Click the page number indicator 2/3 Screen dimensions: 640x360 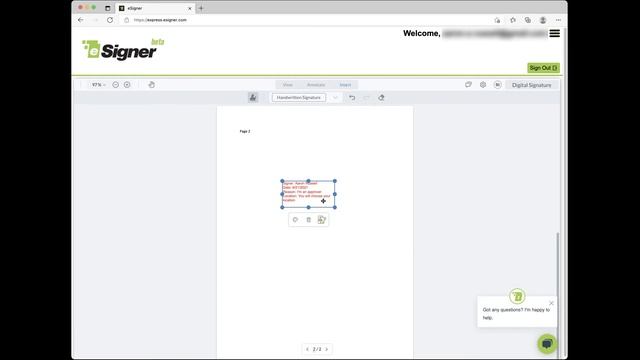(317, 349)
